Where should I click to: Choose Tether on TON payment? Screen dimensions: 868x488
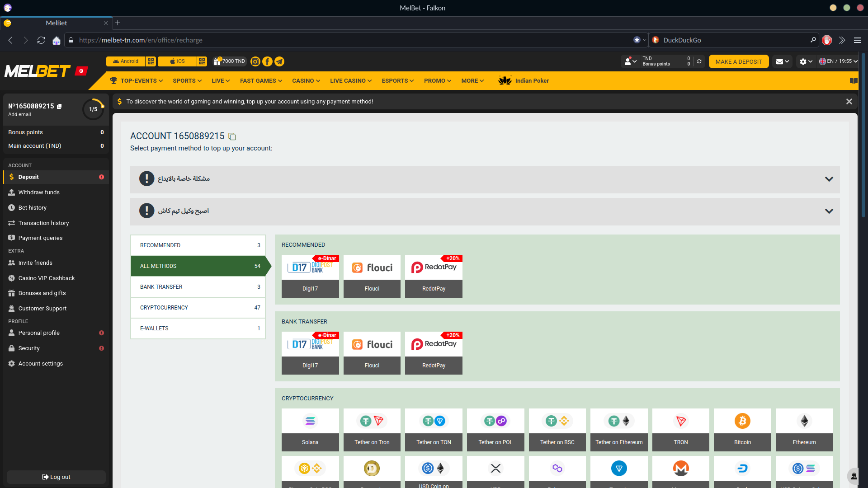(x=434, y=430)
